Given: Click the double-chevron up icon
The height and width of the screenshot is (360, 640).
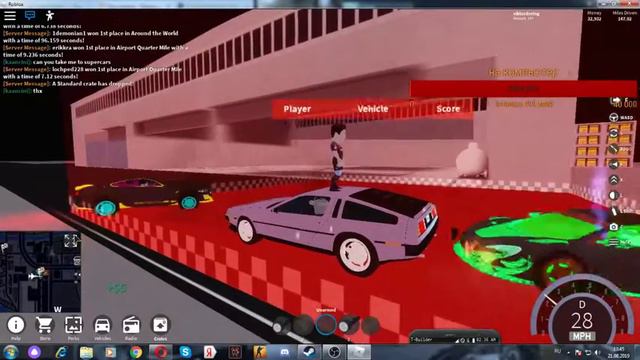Looking at the screenshot, I should (x=613, y=180).
